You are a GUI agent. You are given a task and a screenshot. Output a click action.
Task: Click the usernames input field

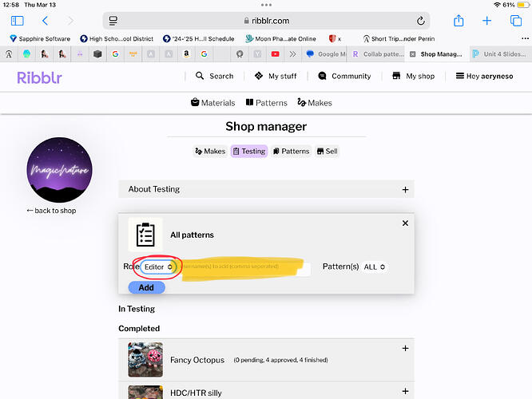(245, 267)
